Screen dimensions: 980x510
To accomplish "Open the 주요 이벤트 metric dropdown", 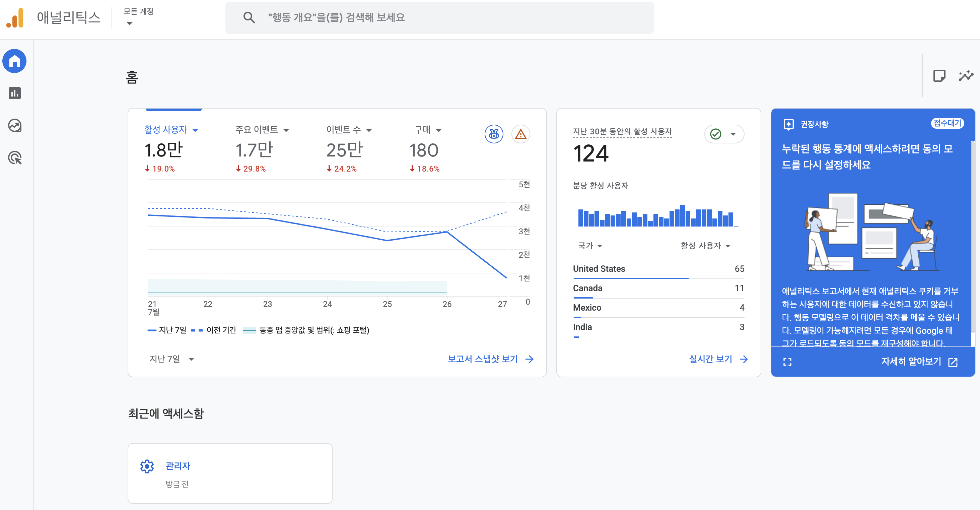I will click(262, 130).
